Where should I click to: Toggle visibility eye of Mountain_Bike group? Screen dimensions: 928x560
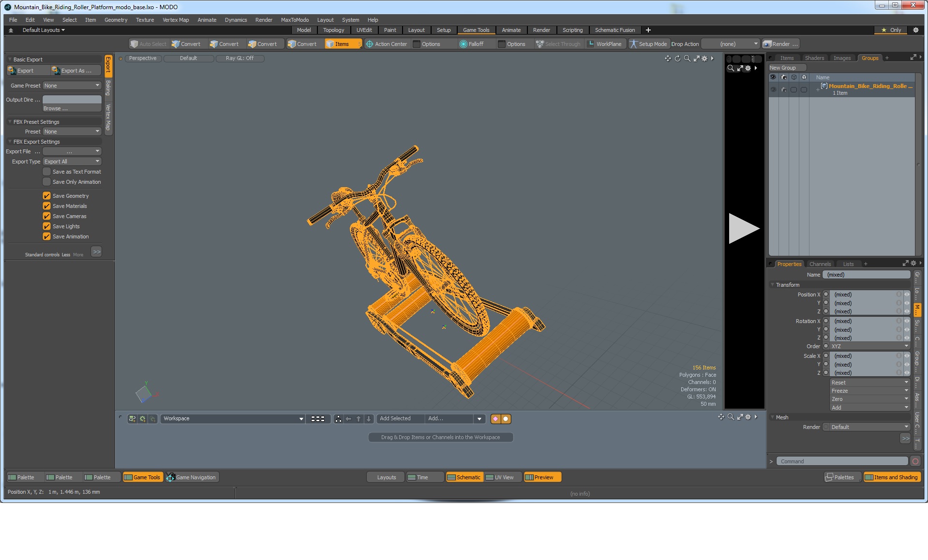(773, 89)
